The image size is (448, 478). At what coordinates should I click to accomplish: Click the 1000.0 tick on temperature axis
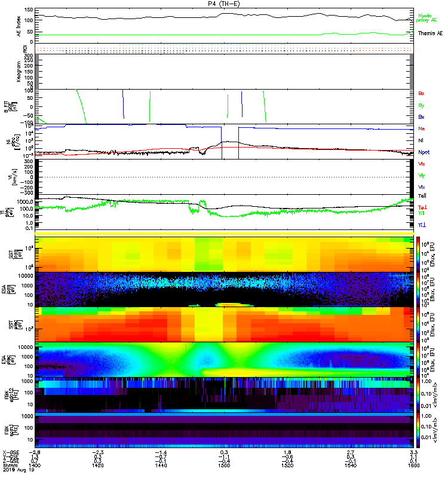pyautogui.click(x=25, y=202)
